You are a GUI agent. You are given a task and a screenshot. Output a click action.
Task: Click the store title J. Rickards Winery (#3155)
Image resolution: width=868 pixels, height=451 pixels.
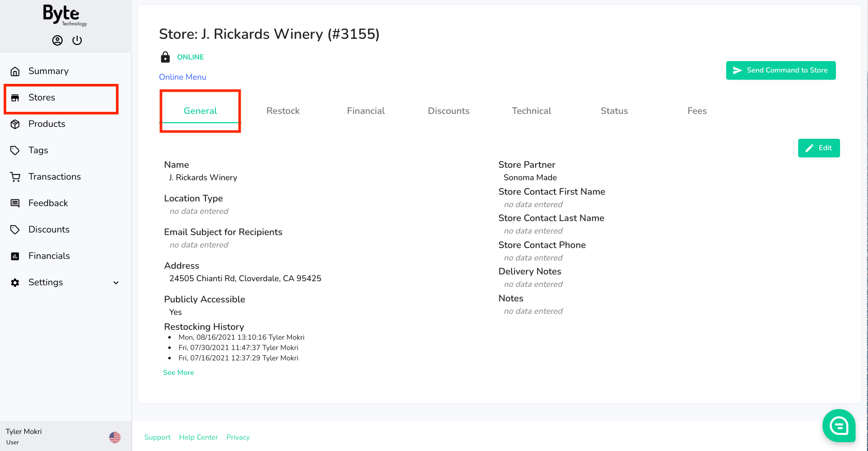click(x=269, y=34)
